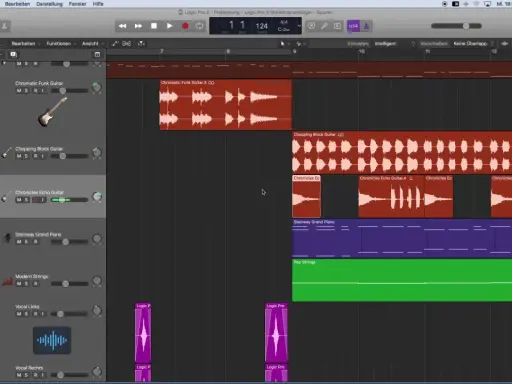This screenshot has height=384, width=512.
Task: Click the AirPlay display menu bar icon
Action: tap(487, 4)
